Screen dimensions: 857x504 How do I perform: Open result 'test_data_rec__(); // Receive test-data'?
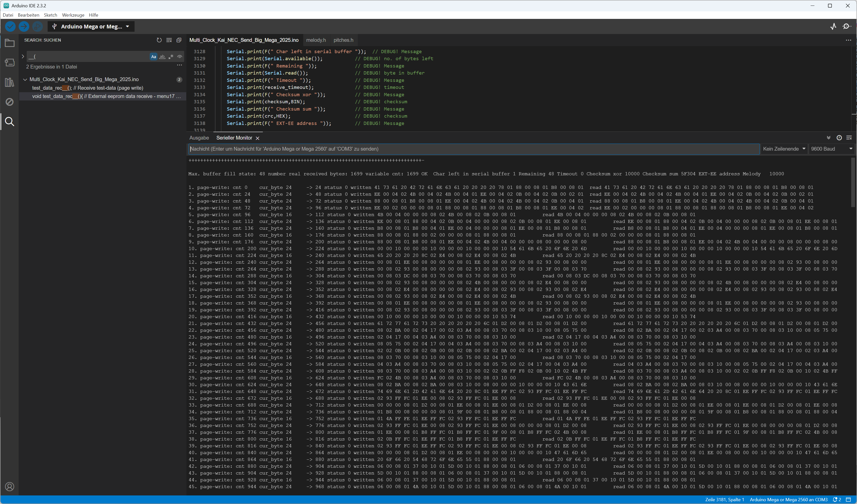pos(102,88)
